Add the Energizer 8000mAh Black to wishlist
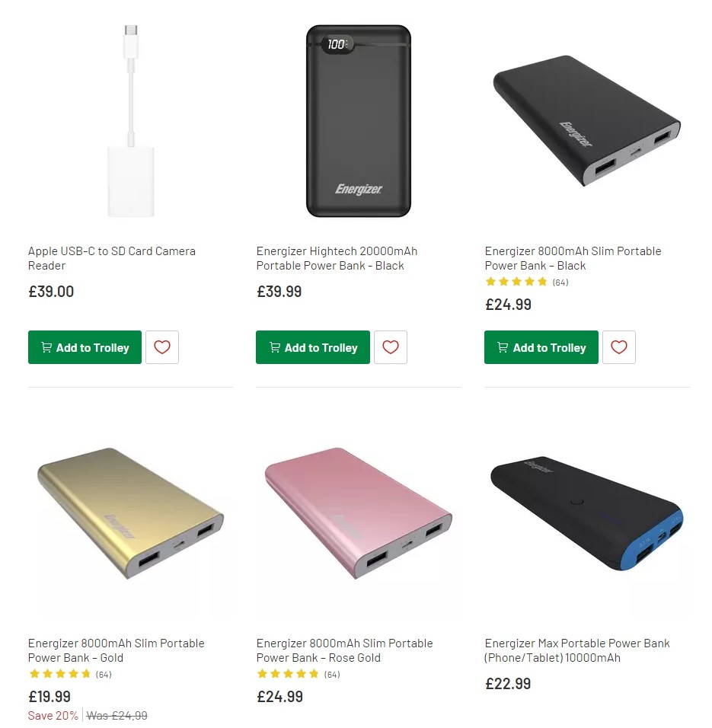The height and width of the screenshot is (728, 712). pos(619,347)
